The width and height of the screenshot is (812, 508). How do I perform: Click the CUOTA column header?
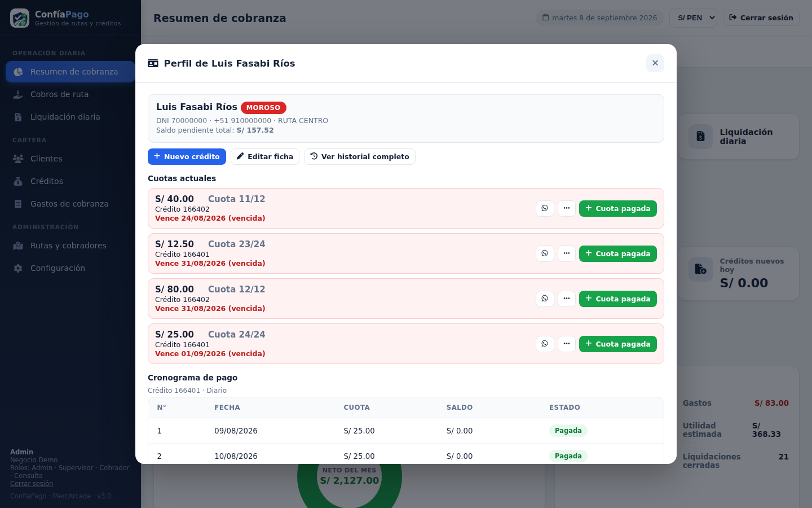(357, 408)
